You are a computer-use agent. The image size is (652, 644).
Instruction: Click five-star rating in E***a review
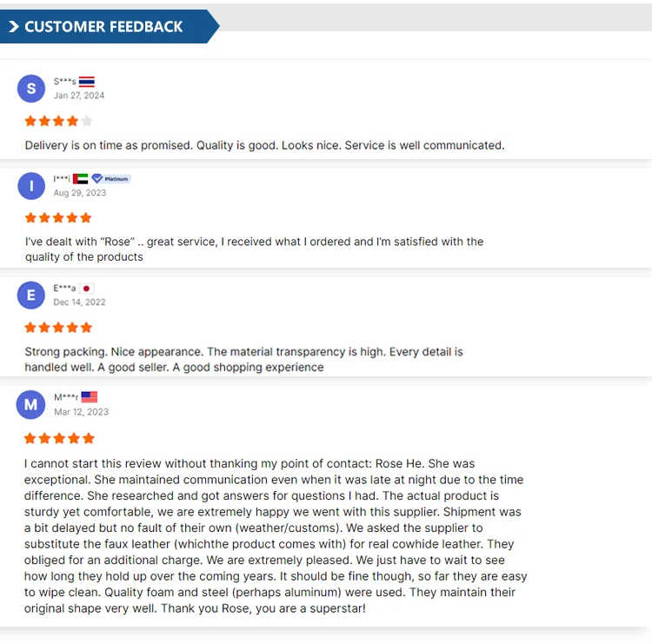coord(58,328)
